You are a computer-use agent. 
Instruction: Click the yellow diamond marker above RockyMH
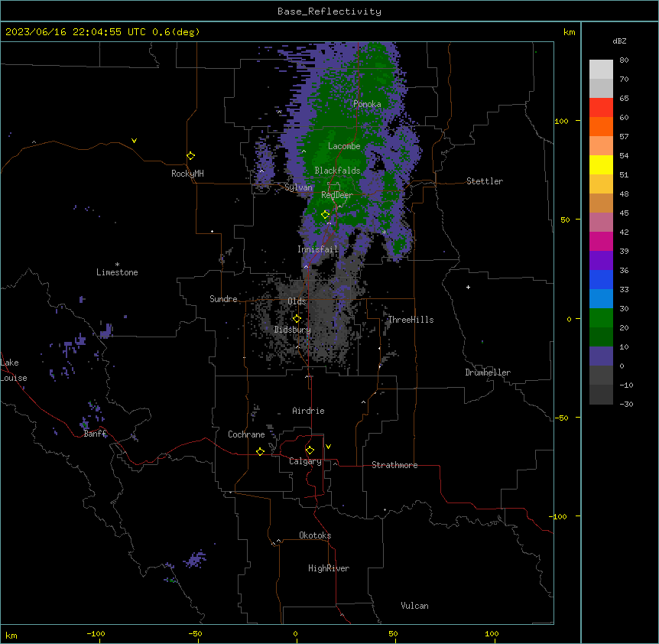click(190, 156)
